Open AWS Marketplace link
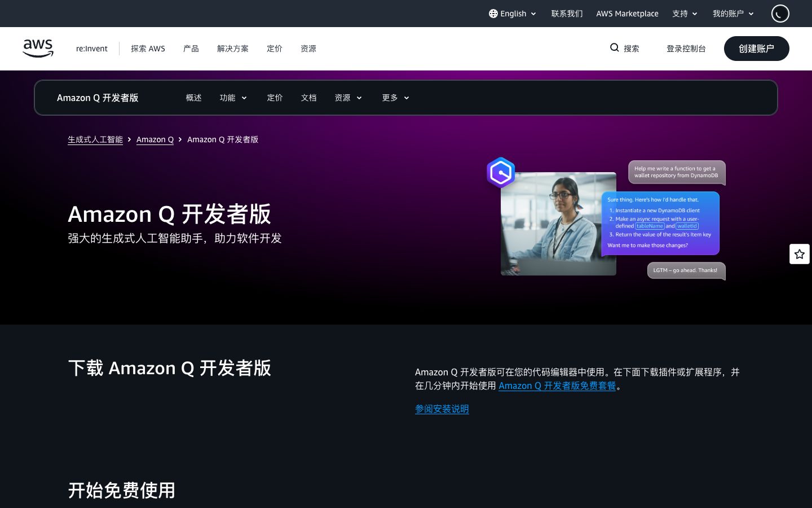 [628, 14]
